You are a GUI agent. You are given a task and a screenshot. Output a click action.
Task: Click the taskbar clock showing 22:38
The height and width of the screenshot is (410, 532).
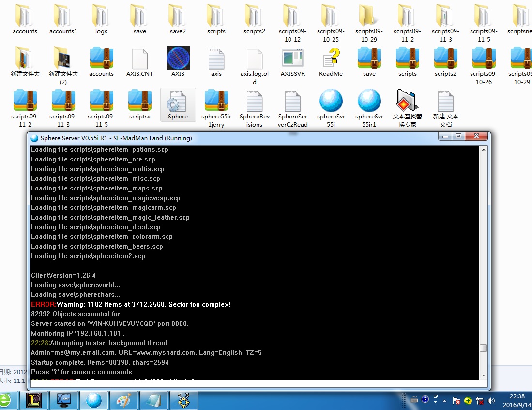point(517,400)
